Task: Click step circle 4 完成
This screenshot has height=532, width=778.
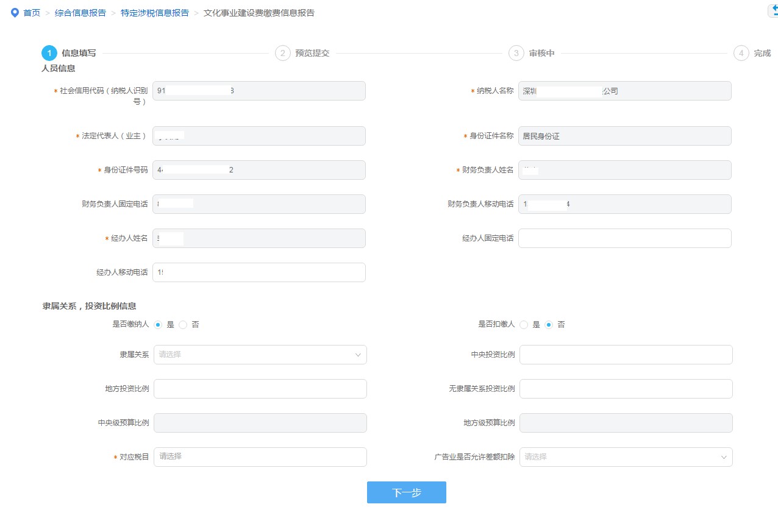Action: [741, 53]
